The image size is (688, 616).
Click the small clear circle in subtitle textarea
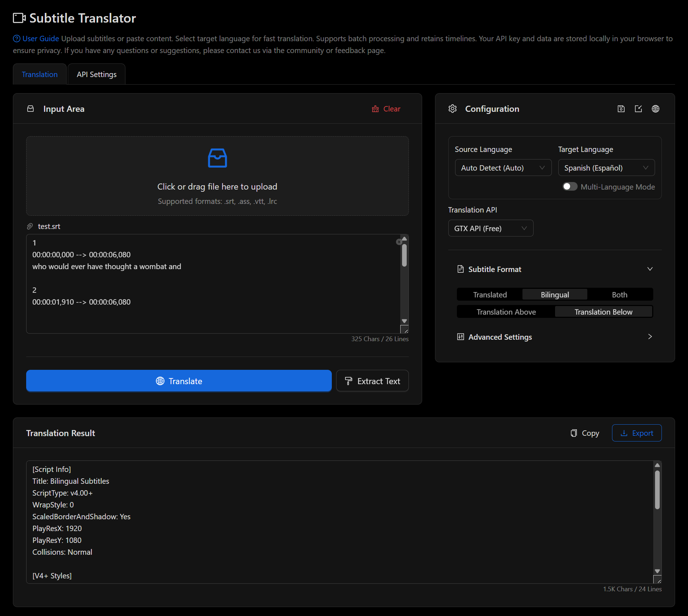pyautogui.click(x=399, y=242)
